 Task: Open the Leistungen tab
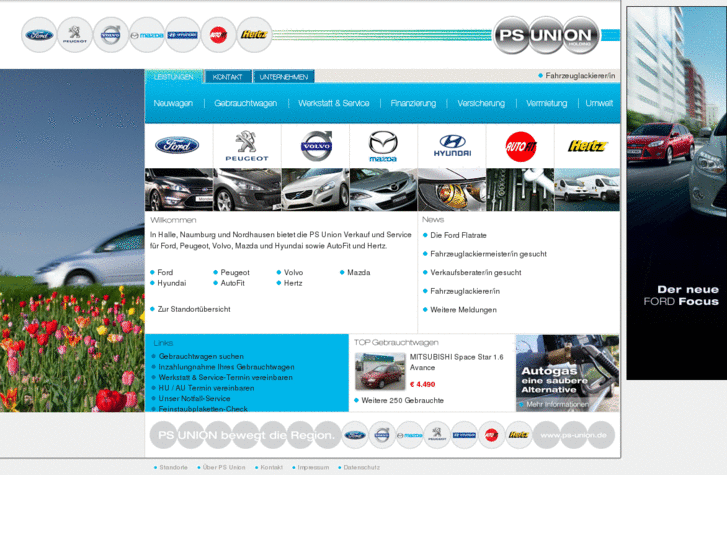pos(173,77)
